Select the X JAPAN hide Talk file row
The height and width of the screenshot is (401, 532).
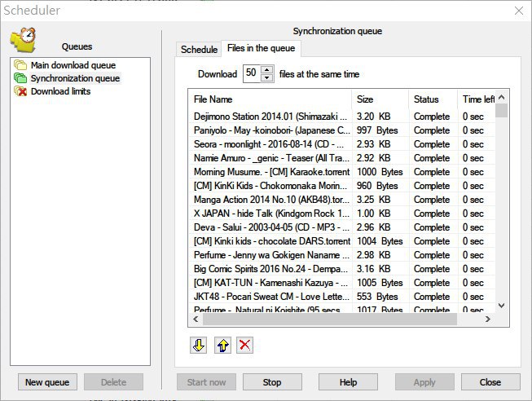(271, 214)
